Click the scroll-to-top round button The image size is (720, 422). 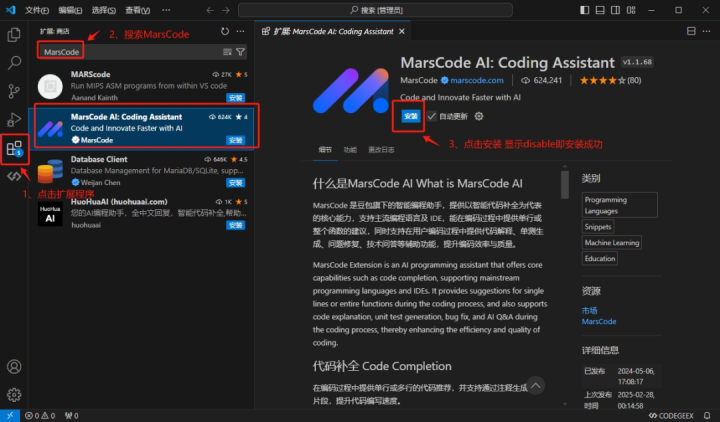click(535, 386)
